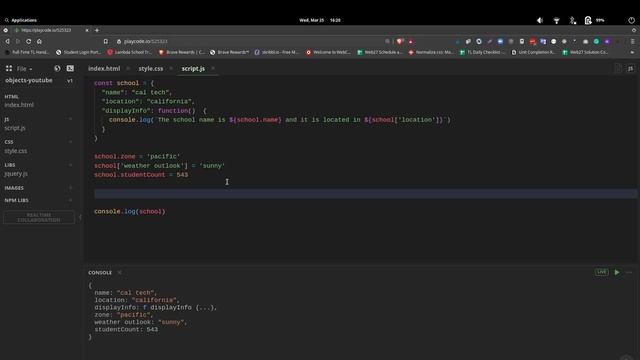Click the objects-youtube project name
Screen dimensions: 640x360
point(29,80)
